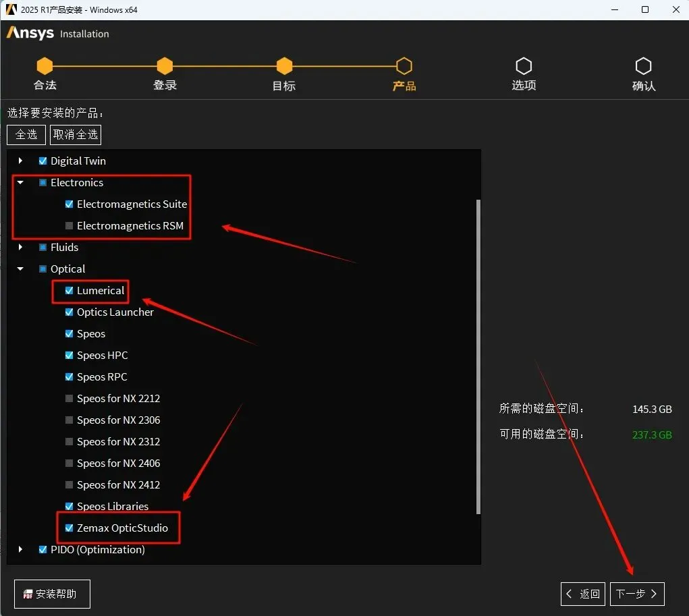Viewport: 689px width, 616px height.
Task: Uncheck Speos HPC checkbox
Action: pyautogui.click(x=69, y=355)
